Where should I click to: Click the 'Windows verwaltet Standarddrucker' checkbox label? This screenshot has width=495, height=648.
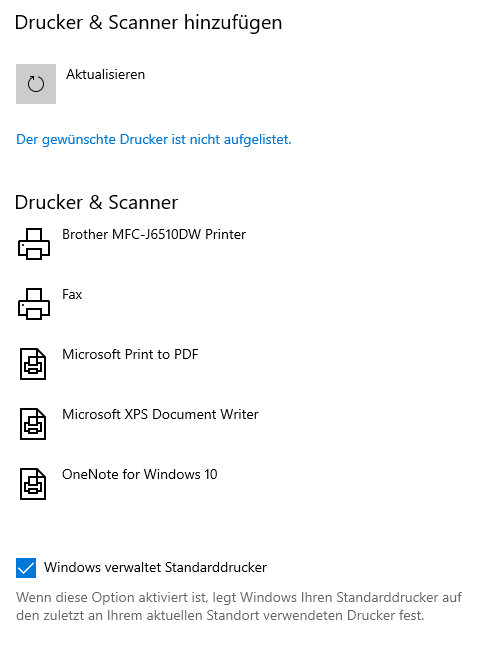[155, 567]
